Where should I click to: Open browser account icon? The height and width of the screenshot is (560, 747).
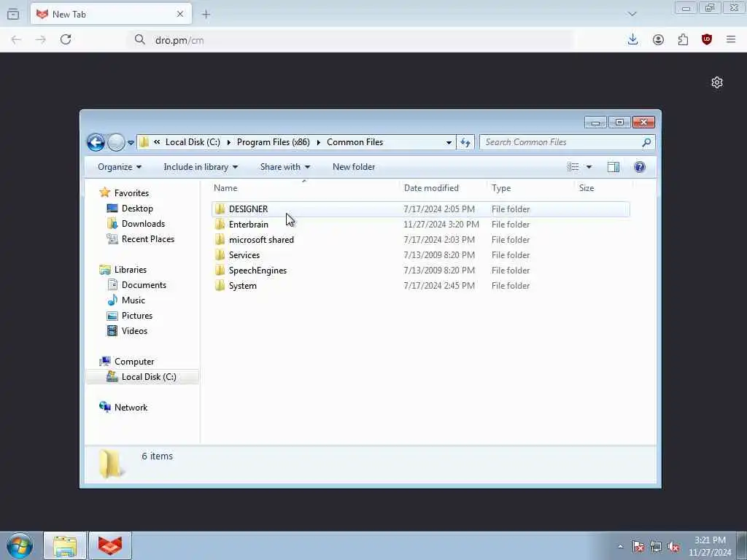[x=658, y=40]
